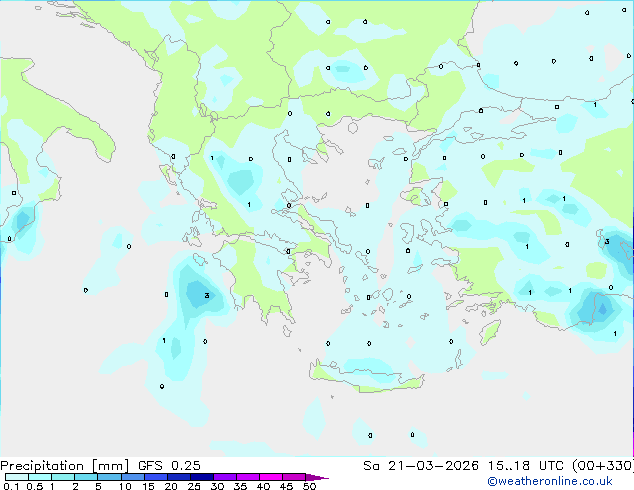This screenshot has height=490, width=634.
Task: Select the 35–40 mm legend color box
Action: (248, 477)
